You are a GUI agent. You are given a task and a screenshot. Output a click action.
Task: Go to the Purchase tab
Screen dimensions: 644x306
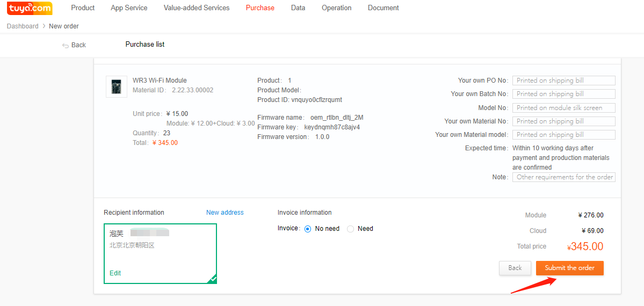[260, 8]
